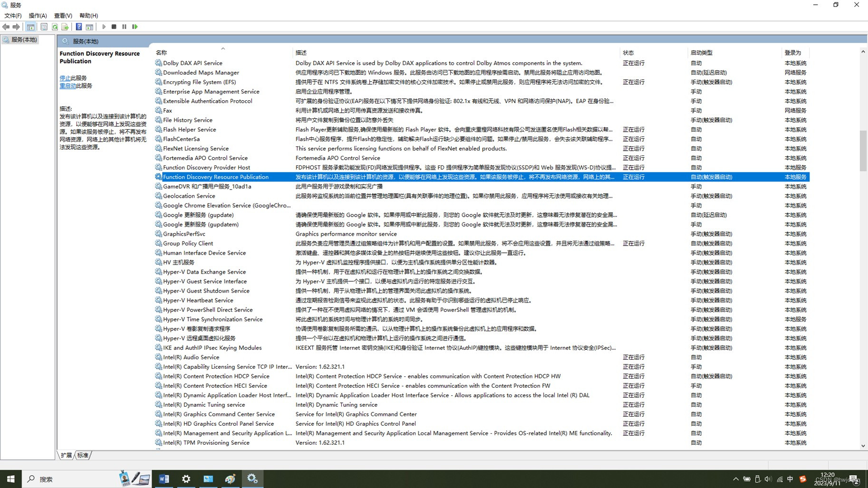
Task: Click the FlashCenterSa gear icon
Action: pyautogui.click(x=158, y=139)
